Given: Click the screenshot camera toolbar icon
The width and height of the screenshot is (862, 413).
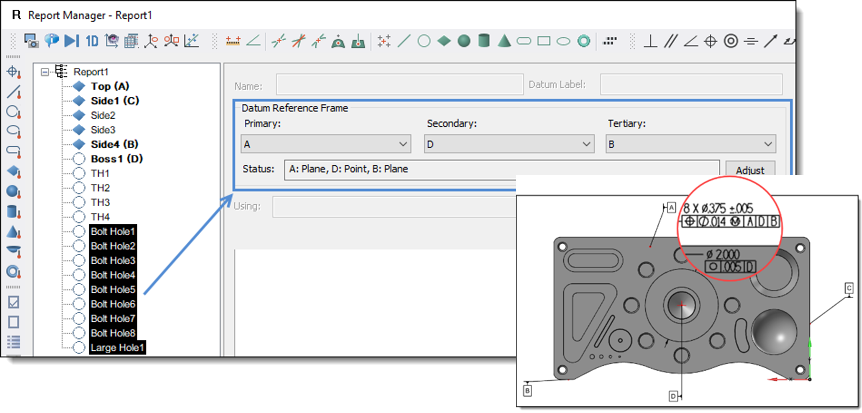Looking at the screenshot, I should tap(31, 41).
